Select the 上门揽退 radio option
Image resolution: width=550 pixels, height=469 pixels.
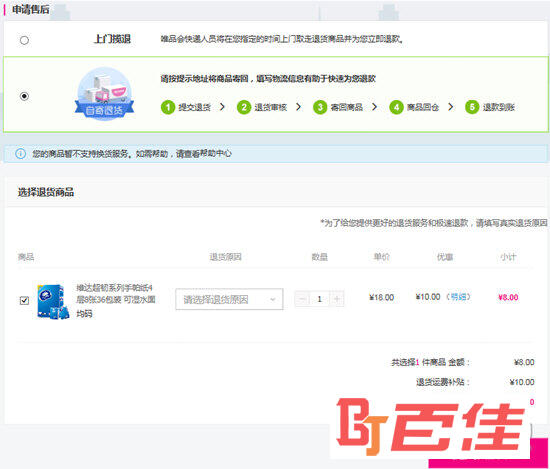pyautogui.click(x=24, y=40)
